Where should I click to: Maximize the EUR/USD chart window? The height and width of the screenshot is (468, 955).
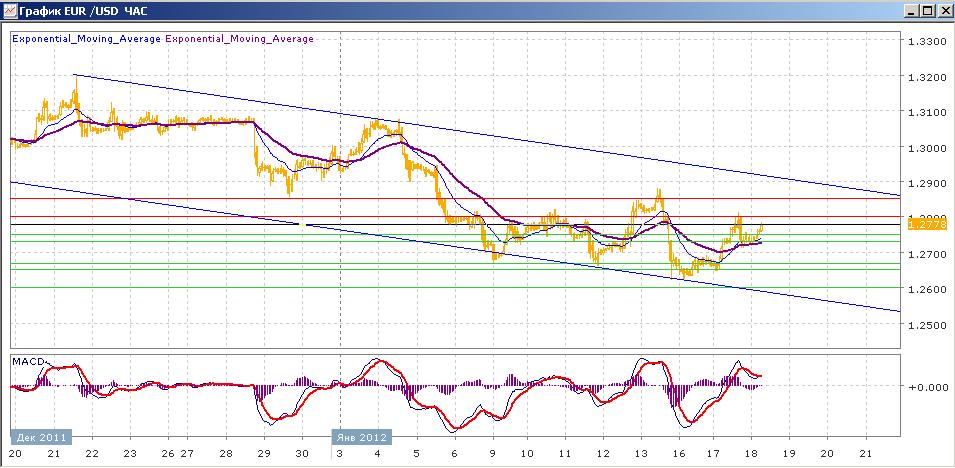(x=926, y=11)
